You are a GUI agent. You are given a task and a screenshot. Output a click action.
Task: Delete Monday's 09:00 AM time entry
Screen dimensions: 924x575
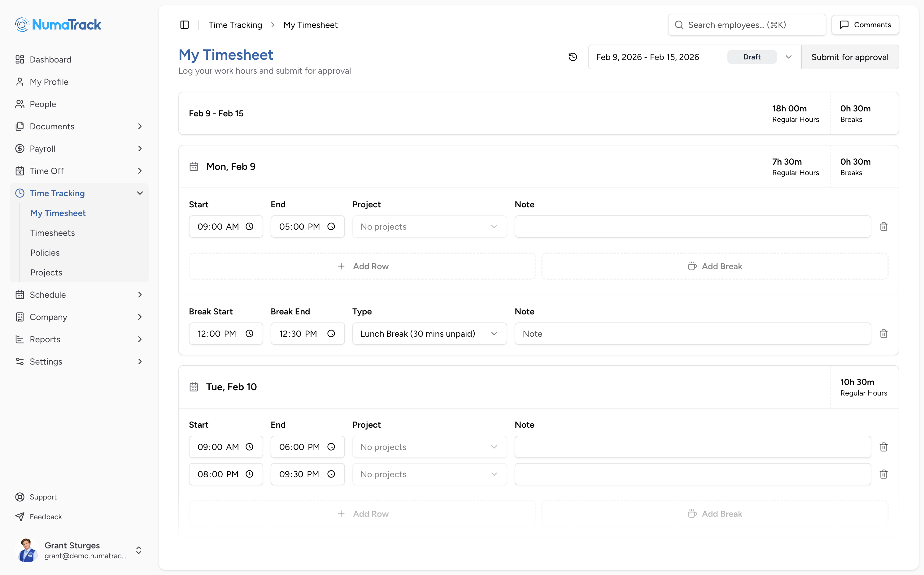(883, 227)
